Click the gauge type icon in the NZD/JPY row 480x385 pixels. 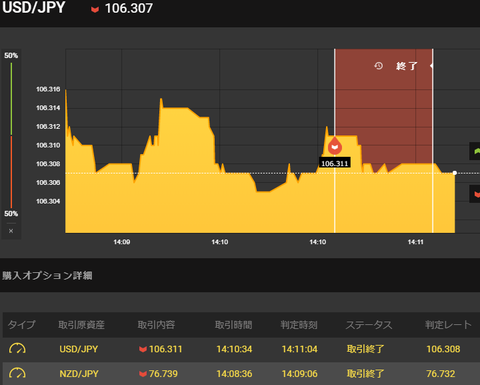click(17, 374)
